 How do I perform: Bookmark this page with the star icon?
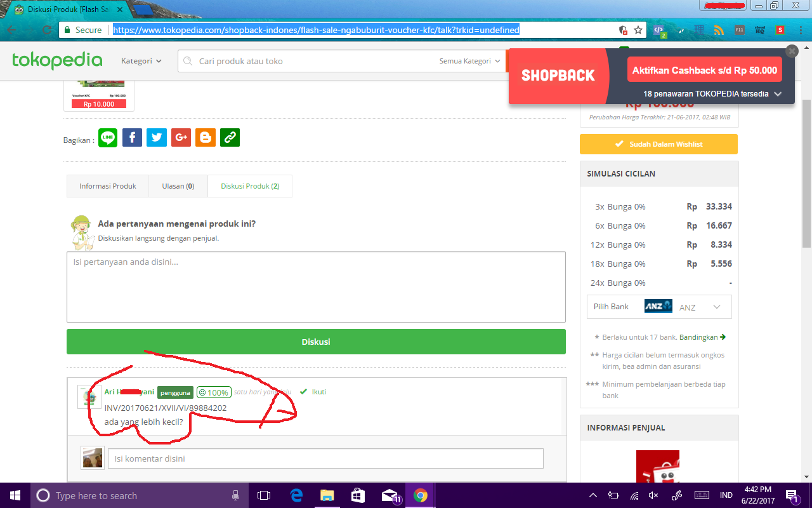tap(638, 30)
